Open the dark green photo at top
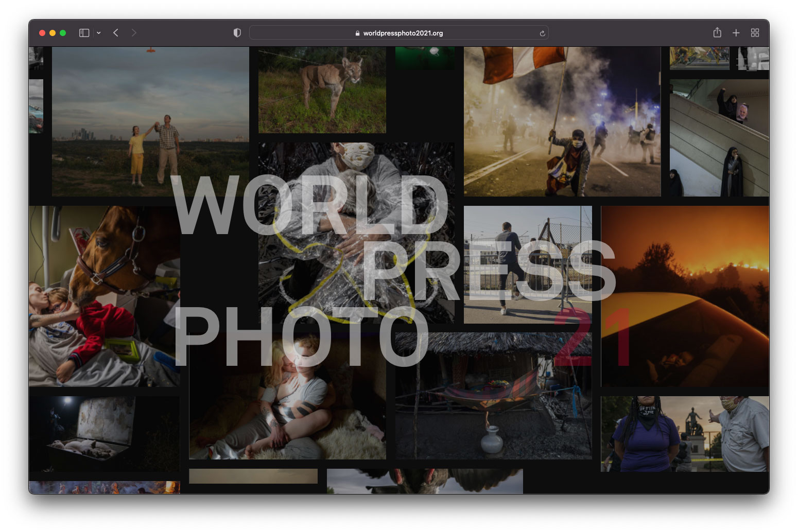 (425, 58)
